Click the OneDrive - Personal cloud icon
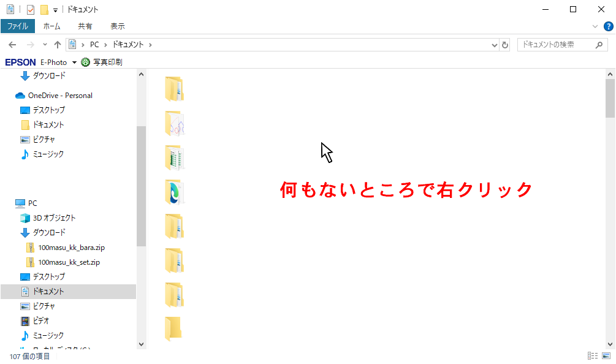The image size is (616, 364). 20,96
